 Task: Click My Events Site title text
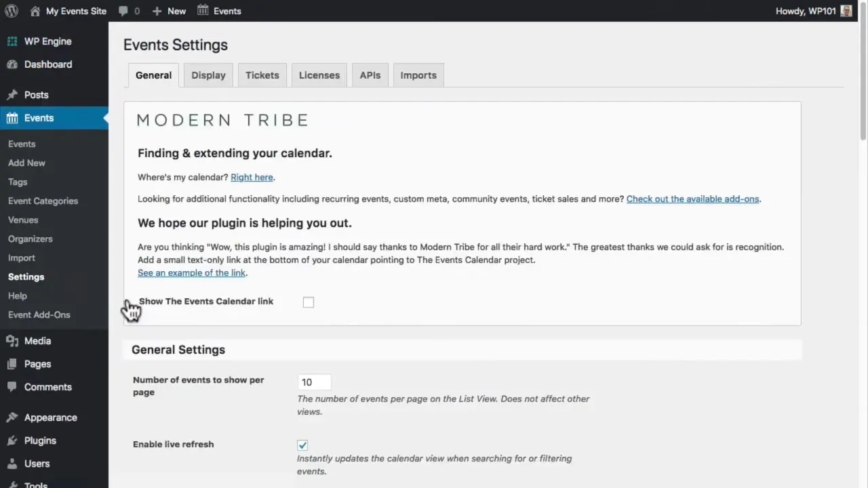76,11
